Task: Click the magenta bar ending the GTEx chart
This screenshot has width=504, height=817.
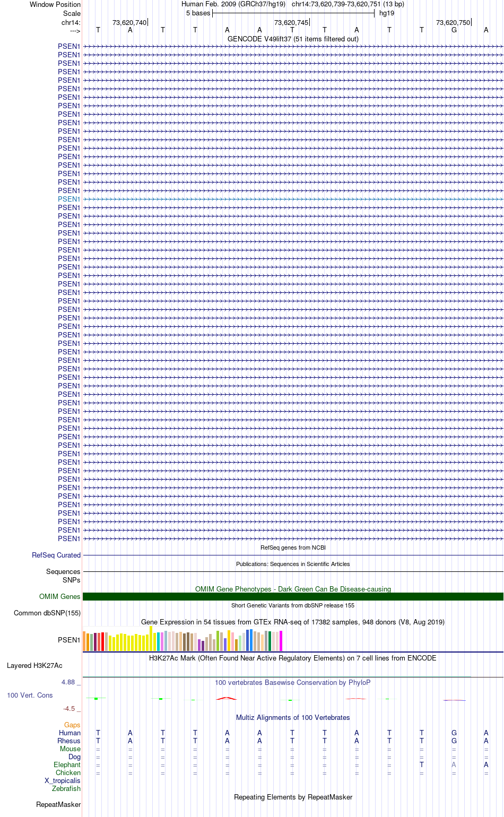Action: click(281, 641)
